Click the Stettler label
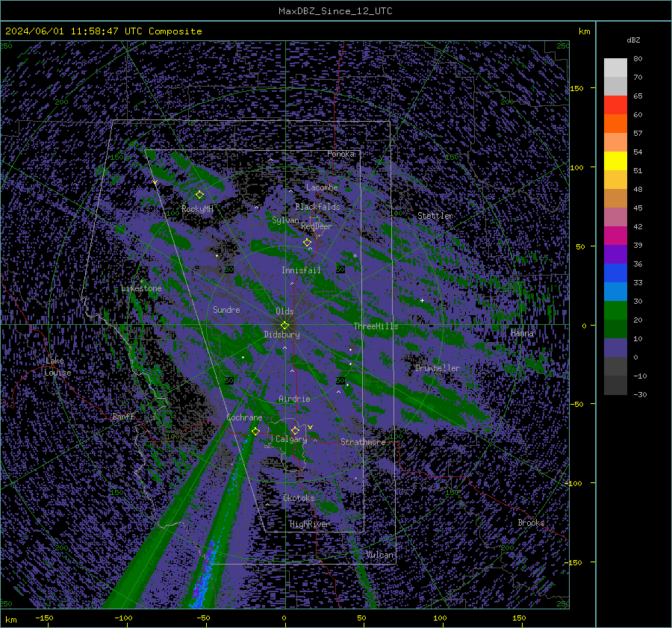Viewport: 672px width, 628px height. [435, 216]
